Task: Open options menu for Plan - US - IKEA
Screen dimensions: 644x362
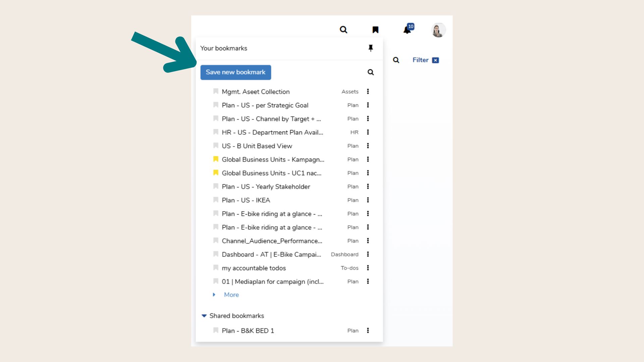Action: (368, 200)
